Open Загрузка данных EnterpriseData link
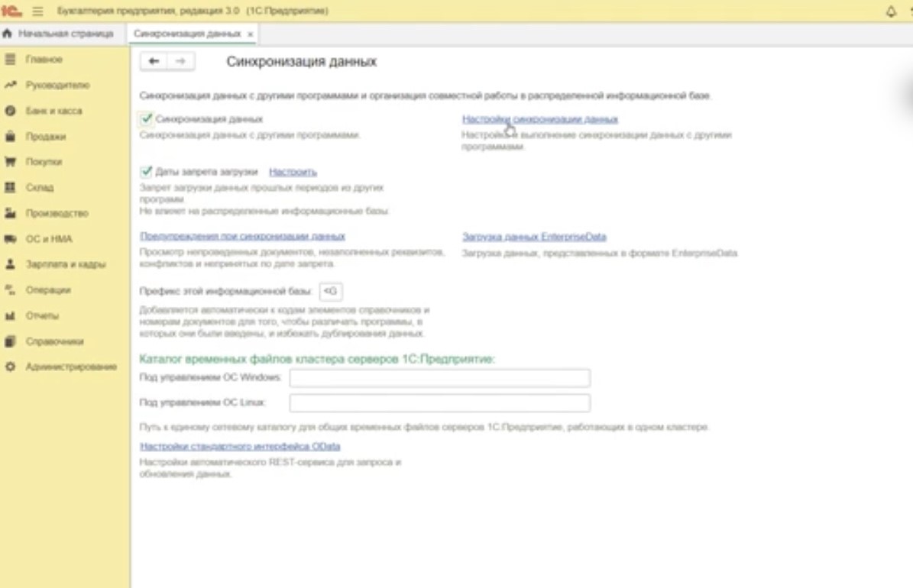Image resolution: width=913 pixels, height=588 pixels. (x=533, y=237)
